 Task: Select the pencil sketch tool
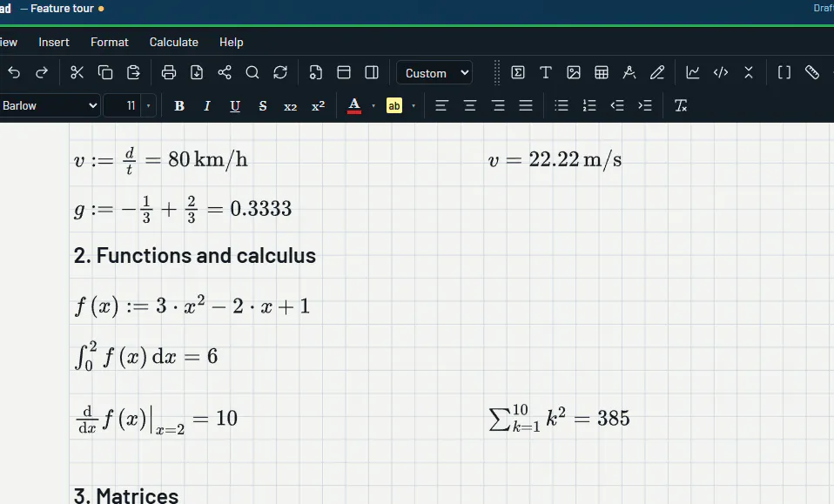click(657, 73)
